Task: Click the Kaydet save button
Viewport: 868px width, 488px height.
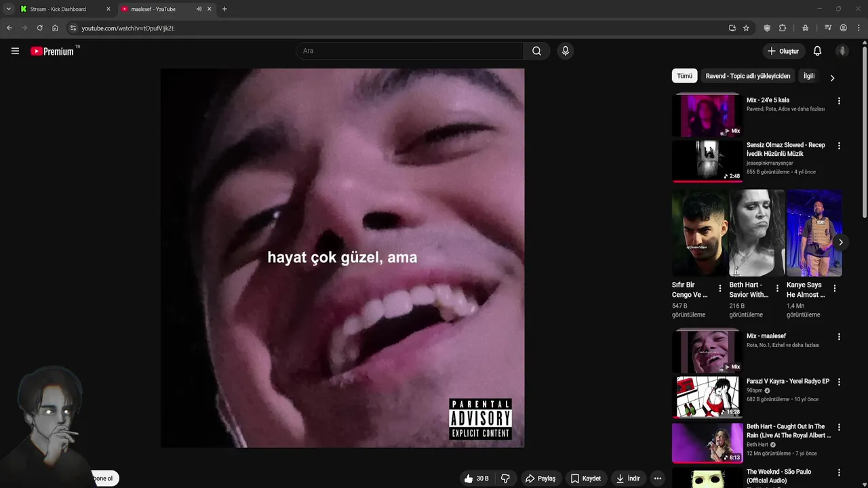Action: 586,479
